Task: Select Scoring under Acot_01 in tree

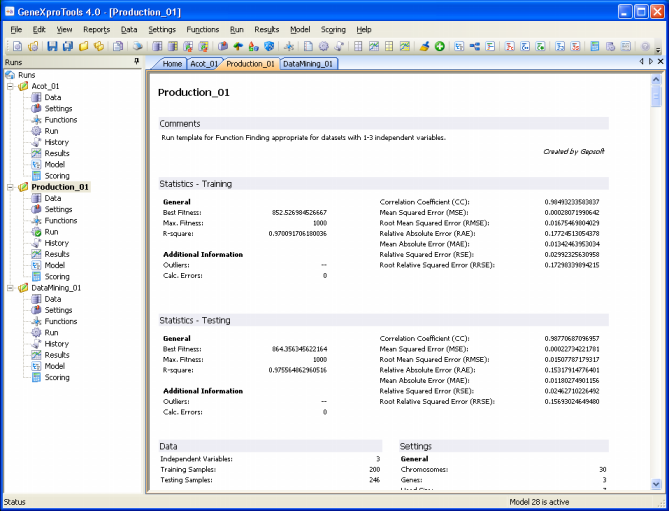Action: (x=57, y=176)
